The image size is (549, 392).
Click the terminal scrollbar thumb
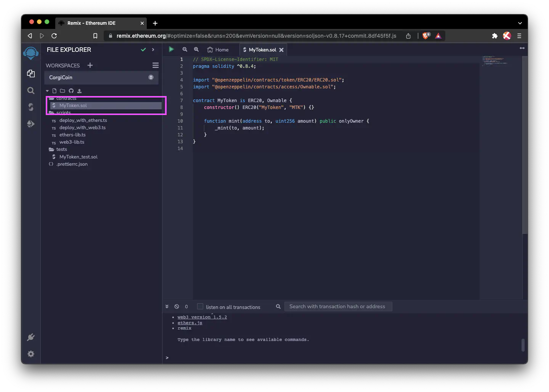[523, 345]
